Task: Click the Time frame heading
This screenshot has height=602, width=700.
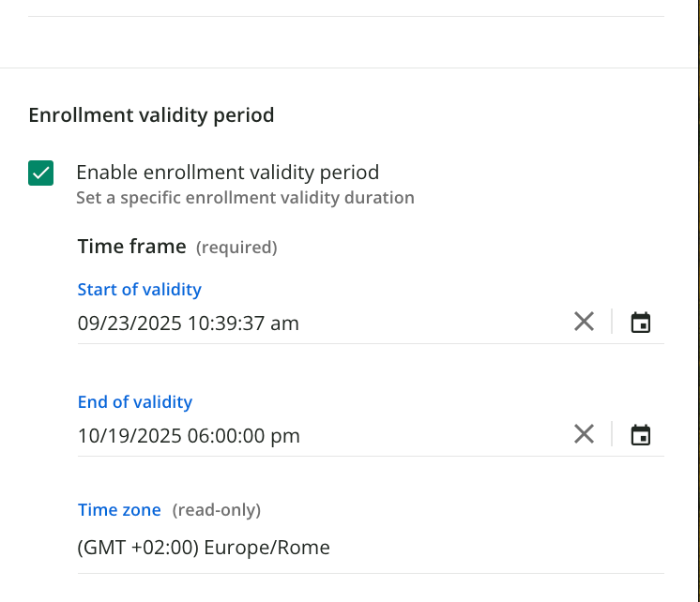Action: (x=131, y=247)
